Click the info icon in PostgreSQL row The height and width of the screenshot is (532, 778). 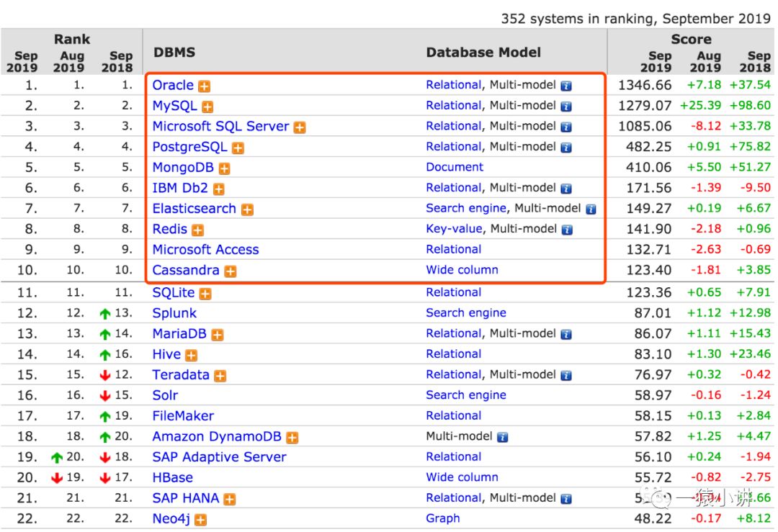pos(566,148)
